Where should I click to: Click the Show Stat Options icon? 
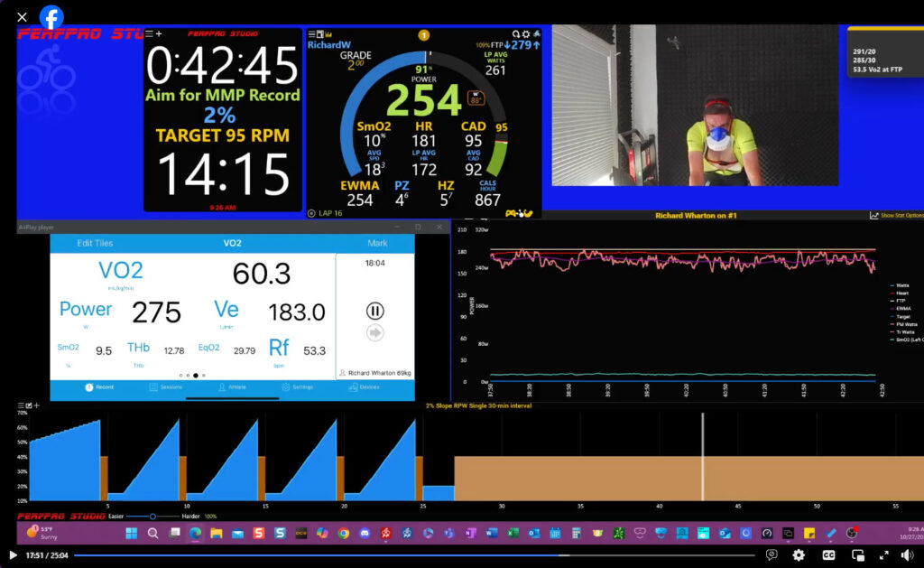[x=873, y=215]
